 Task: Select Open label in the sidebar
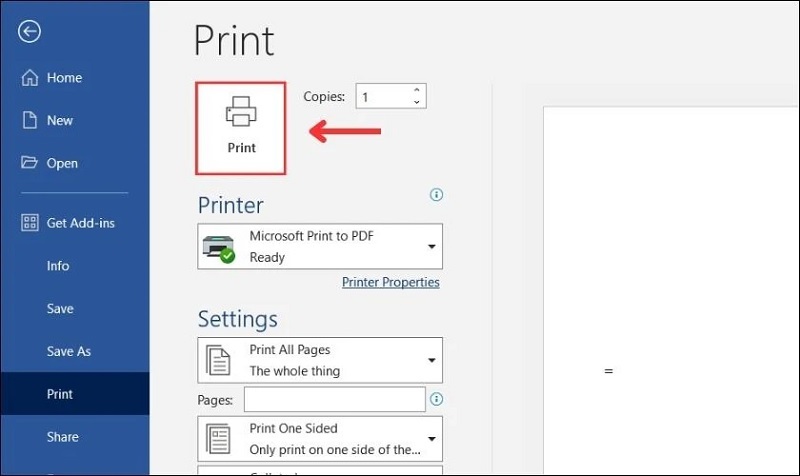[x=62, y=163]
